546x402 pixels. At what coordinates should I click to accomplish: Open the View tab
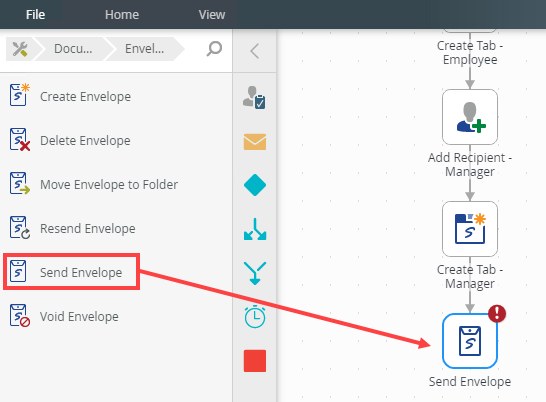(x=212, y=15)
